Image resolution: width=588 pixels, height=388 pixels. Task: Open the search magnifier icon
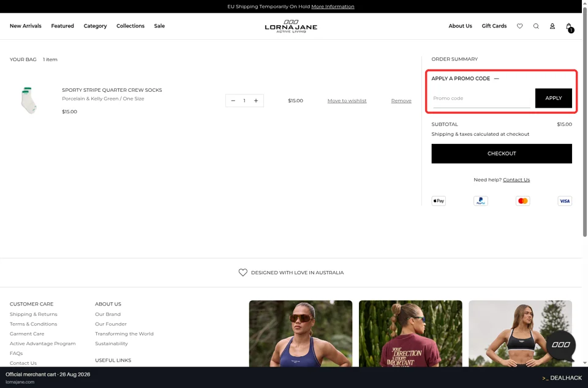click(537, 26)
